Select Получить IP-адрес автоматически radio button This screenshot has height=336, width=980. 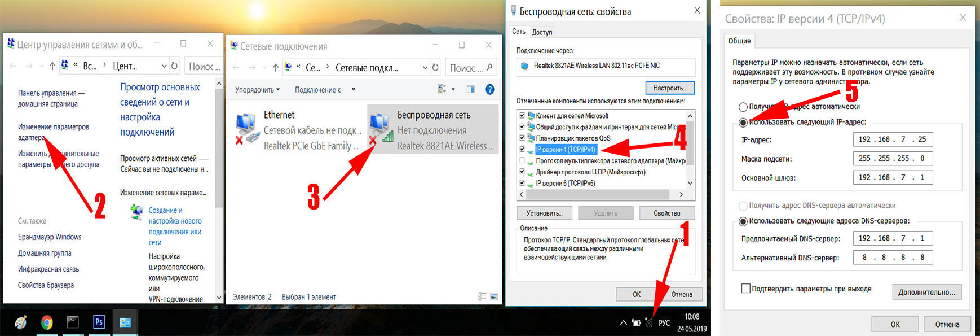point(743,107)
